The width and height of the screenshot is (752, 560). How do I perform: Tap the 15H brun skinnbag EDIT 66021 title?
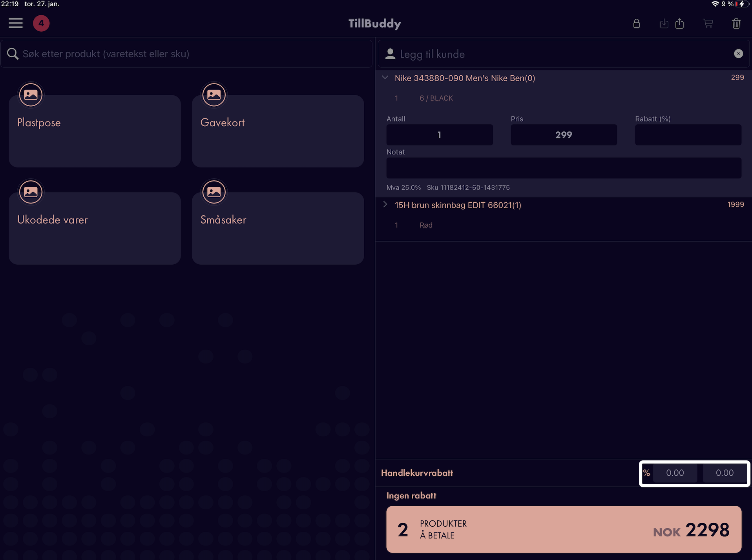tap(458, 205)
